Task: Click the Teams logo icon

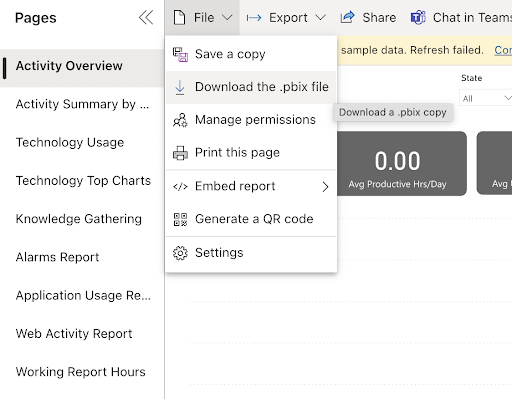Action: point(418,17)
